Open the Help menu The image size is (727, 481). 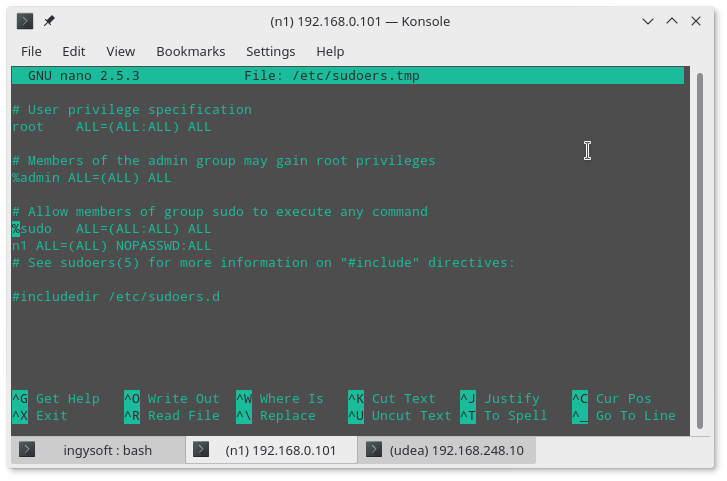click(330, 51)
